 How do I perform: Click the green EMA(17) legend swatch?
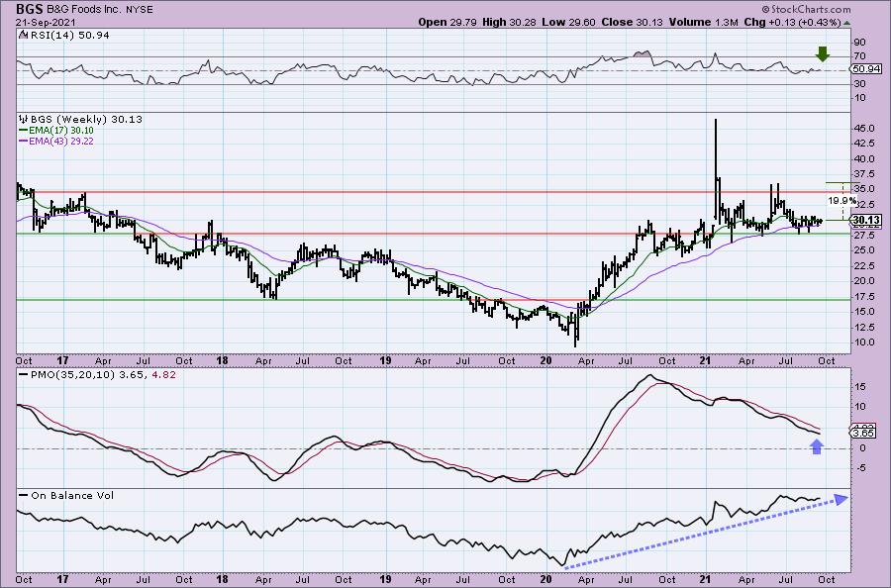click(23, 130)
